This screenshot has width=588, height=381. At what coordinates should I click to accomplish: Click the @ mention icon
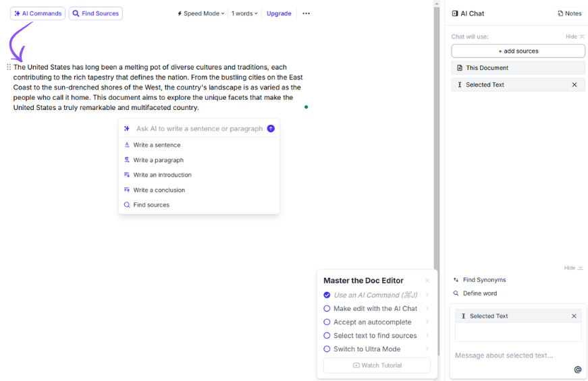577,370
